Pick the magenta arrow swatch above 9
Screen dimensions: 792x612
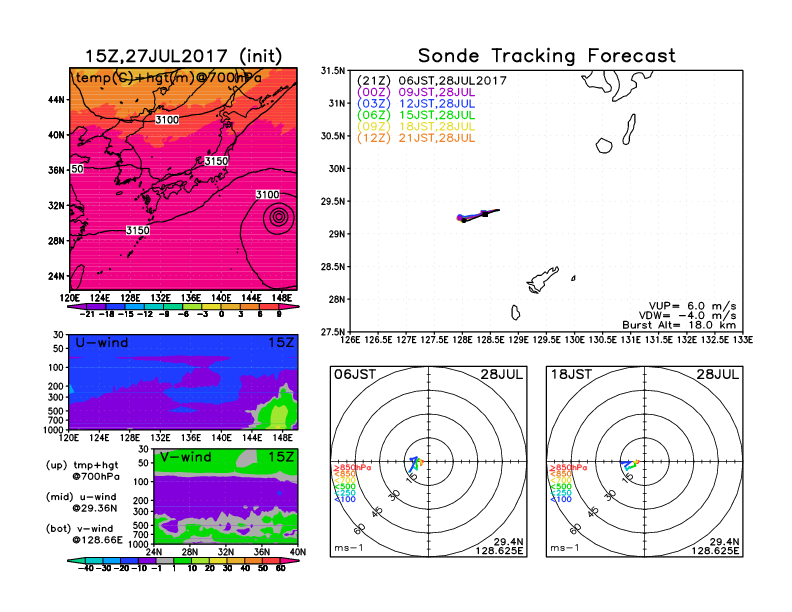tap(289, 307)
